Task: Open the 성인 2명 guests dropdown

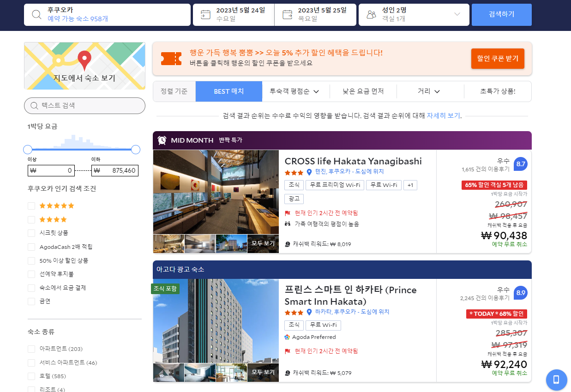Action: pyautogui.click(x=414, y=15)
